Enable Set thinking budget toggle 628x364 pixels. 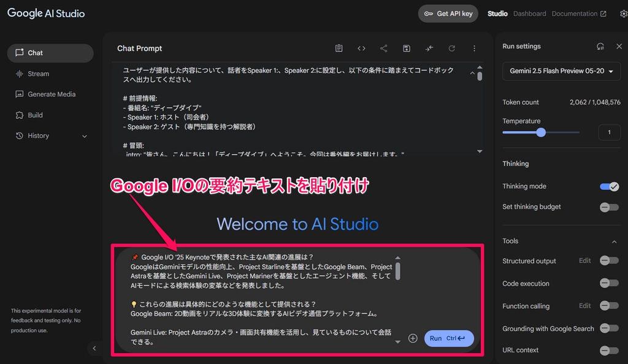[x=609, y=207]
